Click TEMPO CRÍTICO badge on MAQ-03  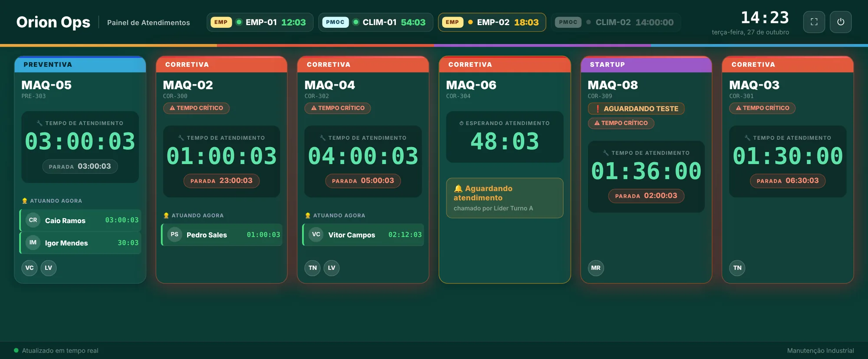[763, 108]
